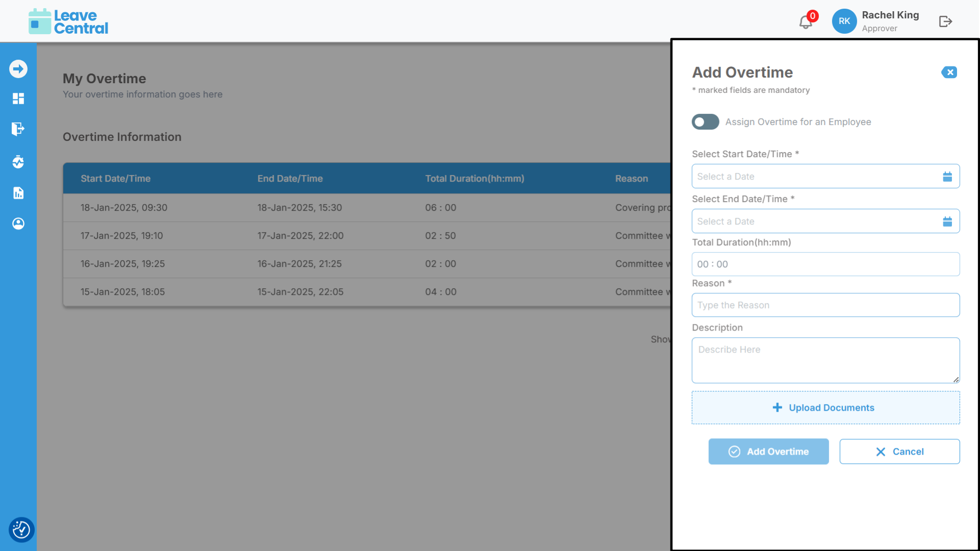This screenshot has height=551, width=980.
Task: Open the dashboard grid icon in sidebar
Action: (x=18, y=98)
